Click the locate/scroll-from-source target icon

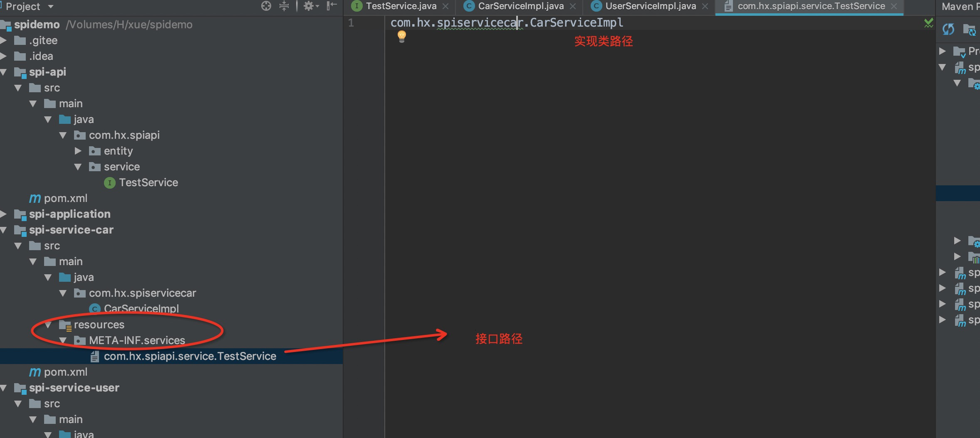pos(266,6)
